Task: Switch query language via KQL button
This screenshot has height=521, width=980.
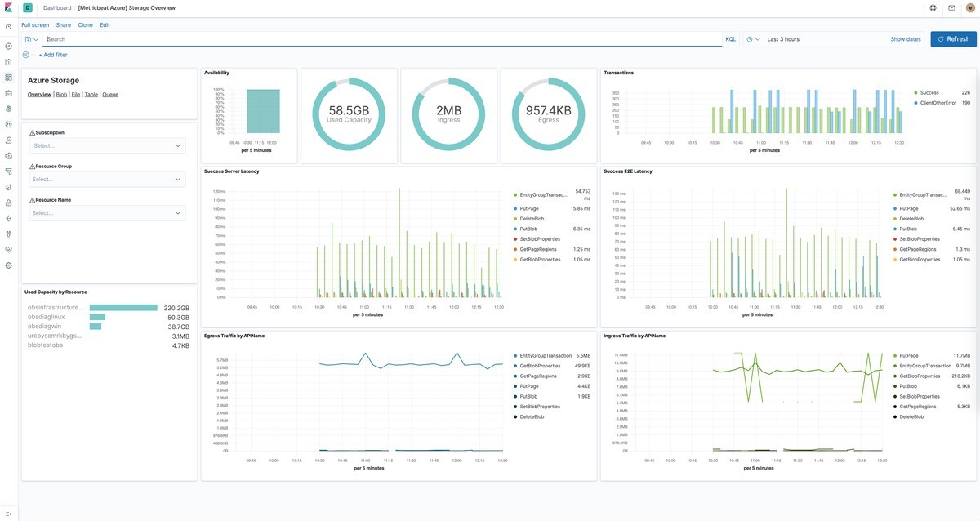Action: (731, 39)
